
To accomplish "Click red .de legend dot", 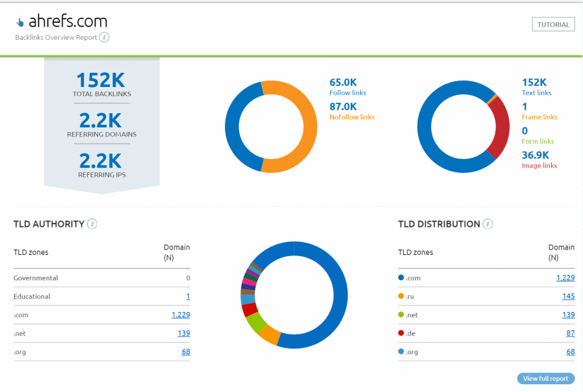I will click(401, 333).
